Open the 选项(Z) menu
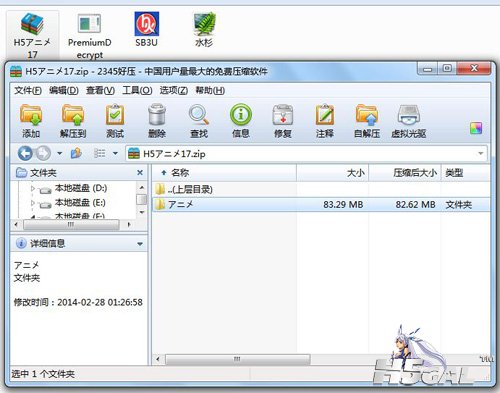 173,90
